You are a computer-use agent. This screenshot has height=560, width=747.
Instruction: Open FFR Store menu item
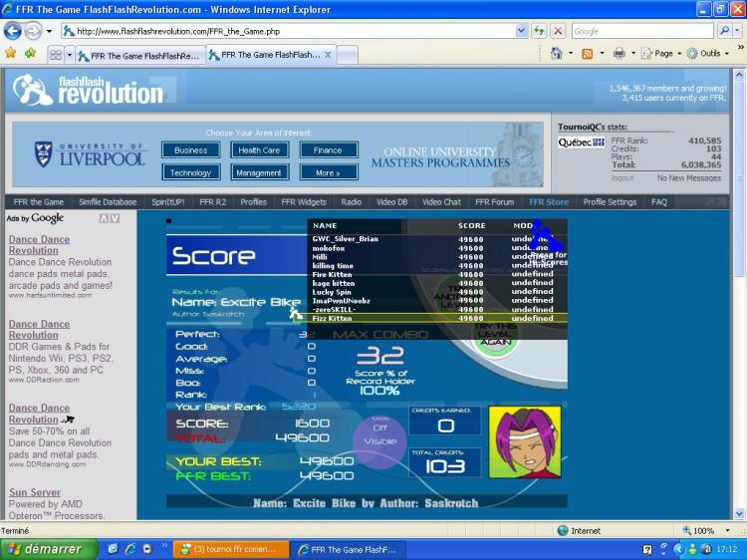(x=549, y=202)
